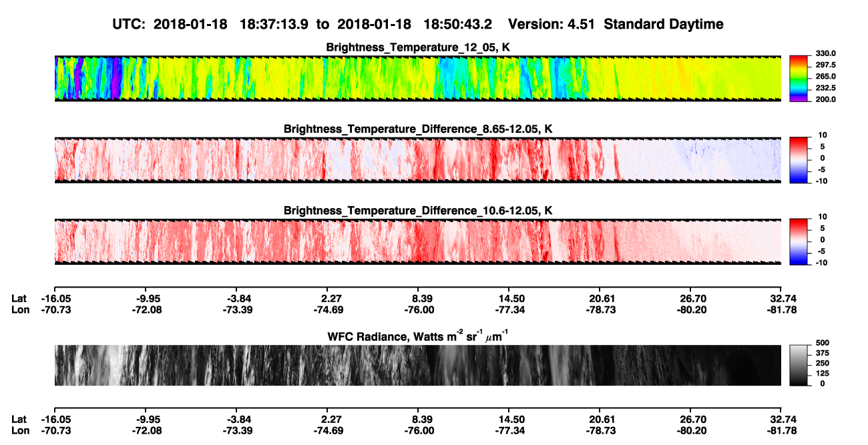The height and width of the screenshot is (445, 868).
Task: Click latitude 2.27 on the bottom axis
Action: [331, 420]
